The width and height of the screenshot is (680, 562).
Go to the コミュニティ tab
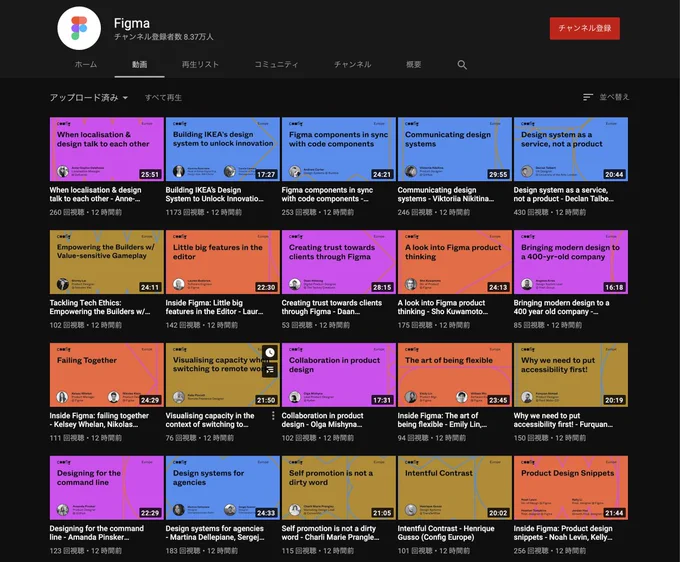[276, 65]
